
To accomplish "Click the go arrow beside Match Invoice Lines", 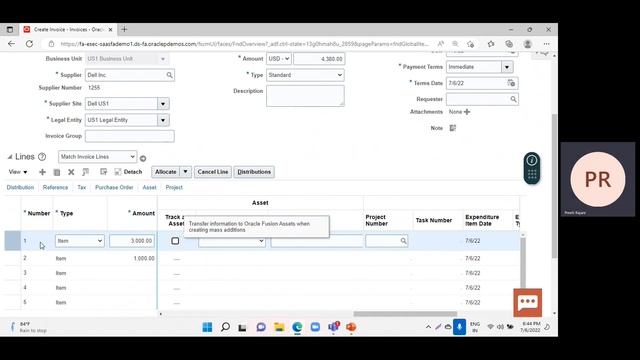I will tap(143, 158).
